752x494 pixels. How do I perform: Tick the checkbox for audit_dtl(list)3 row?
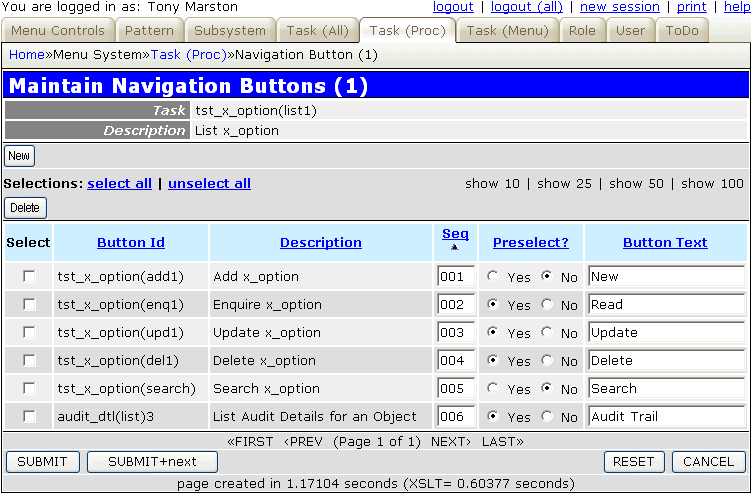[x=29, y=417]
